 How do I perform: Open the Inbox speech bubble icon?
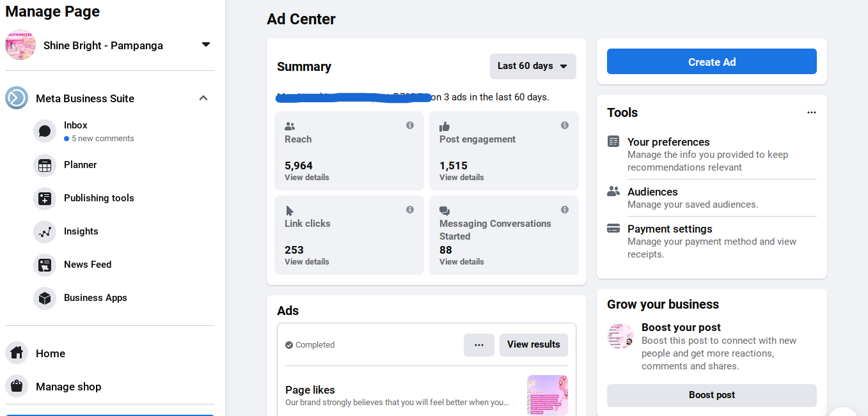tap(45, 131)
